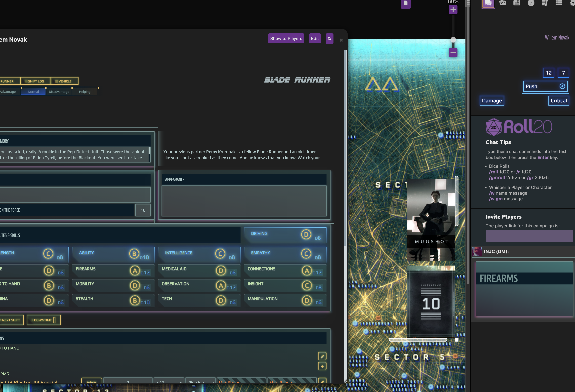Screen dimensions: 575x392
Task: Open the Compendium info icon
Action: pyautogui.click(x=531, y=3)
